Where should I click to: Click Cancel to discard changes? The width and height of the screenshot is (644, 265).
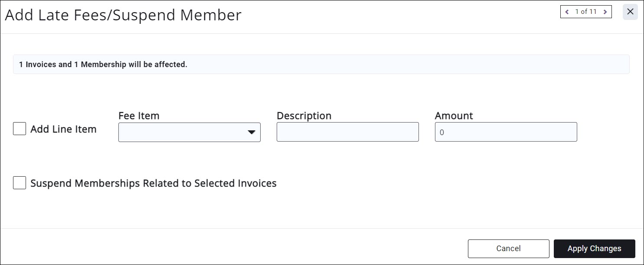(508, 248)
